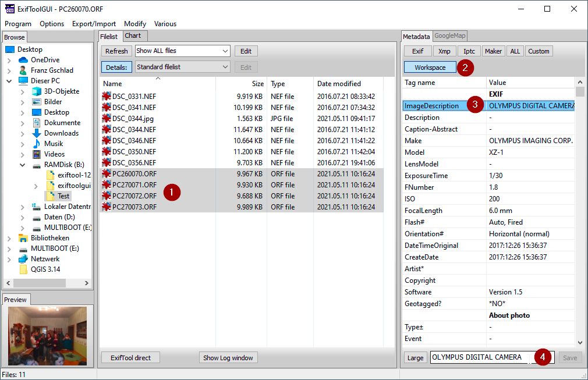Click the Netzwerk icon in tree

tap(23, 259)
